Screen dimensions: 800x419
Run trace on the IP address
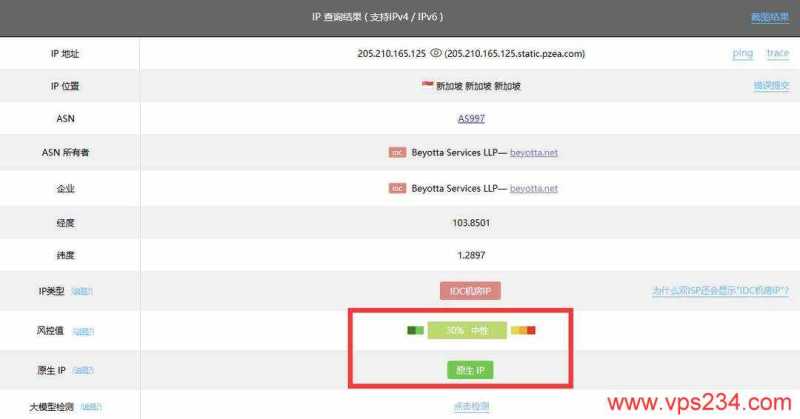click(x=777, y=54)
